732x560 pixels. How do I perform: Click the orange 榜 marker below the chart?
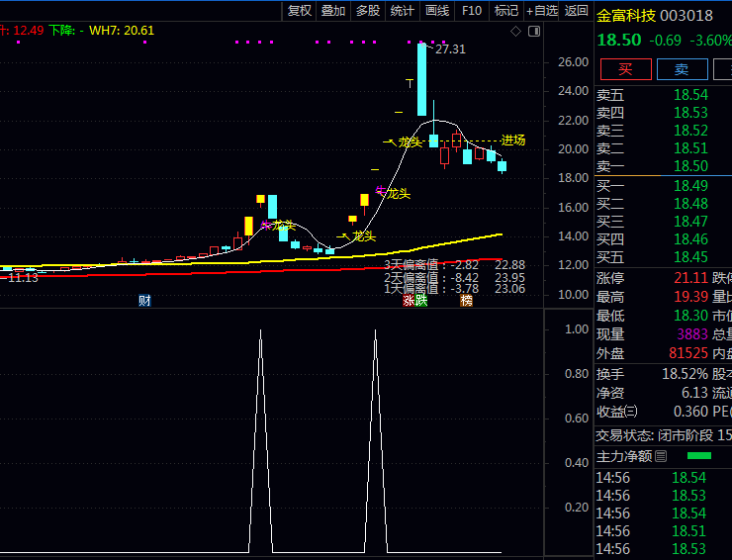(x=466, y=300)
